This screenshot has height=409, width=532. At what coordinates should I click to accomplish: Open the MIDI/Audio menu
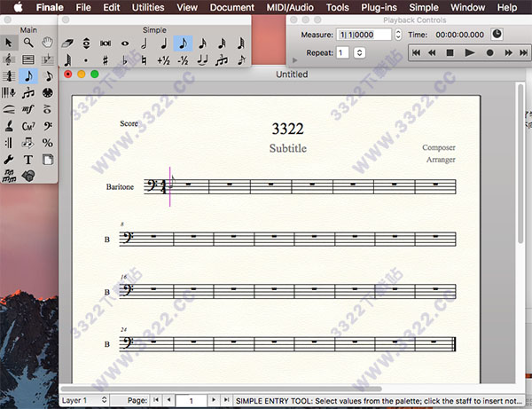[x=290, y=7]
